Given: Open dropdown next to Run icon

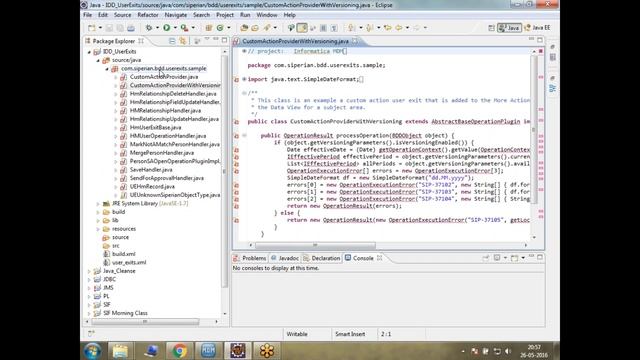Looking at the screenshot, I should pos(175,28).
